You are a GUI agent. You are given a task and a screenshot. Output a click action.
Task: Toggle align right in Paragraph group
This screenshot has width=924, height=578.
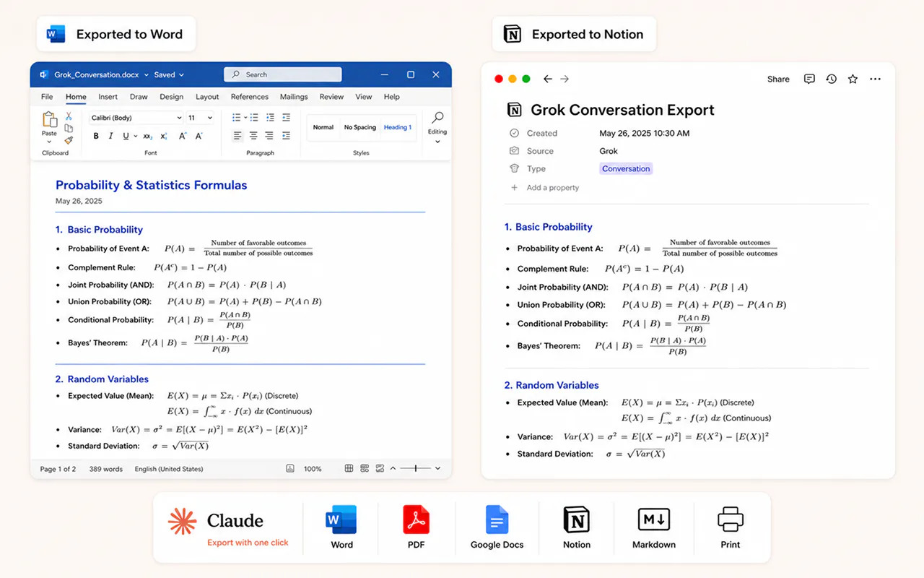point(269,135)
